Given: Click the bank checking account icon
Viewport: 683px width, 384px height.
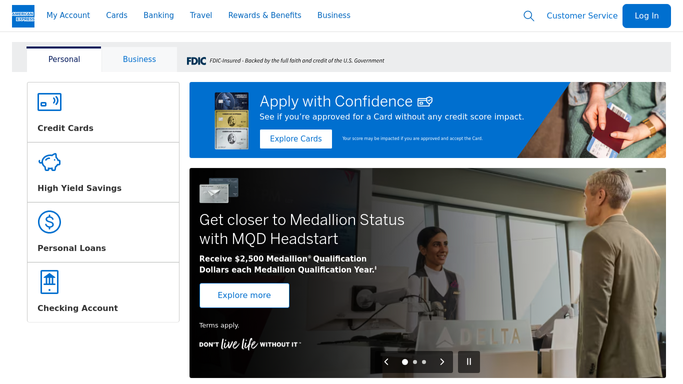Looking at the screenshot, I should tap(49, 282).
